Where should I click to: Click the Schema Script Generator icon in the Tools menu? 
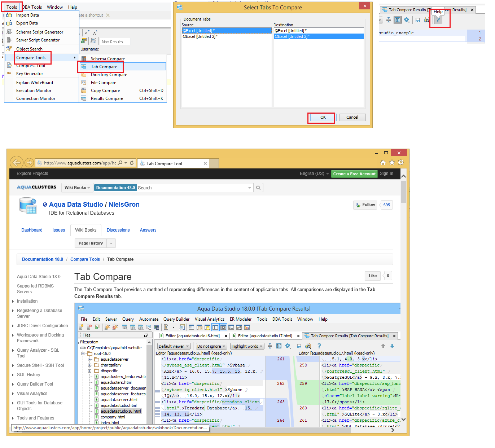point(9,32)
